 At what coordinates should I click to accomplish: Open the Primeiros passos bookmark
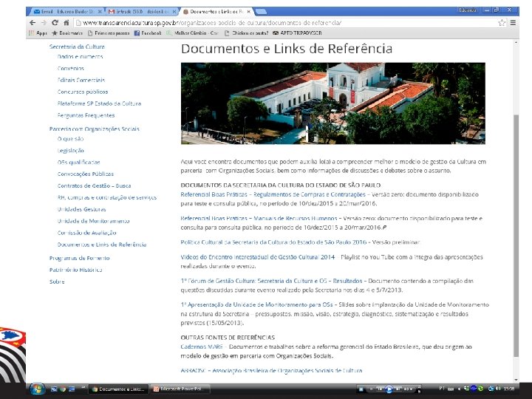coord(109,33)
